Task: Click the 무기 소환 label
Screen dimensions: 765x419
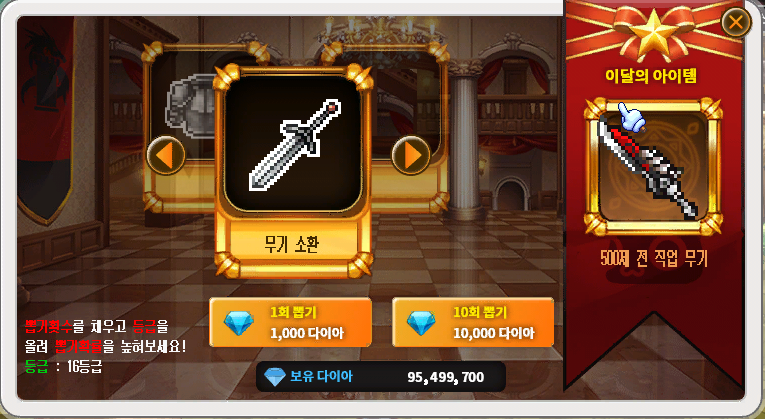Action: (x=292, y=243)
